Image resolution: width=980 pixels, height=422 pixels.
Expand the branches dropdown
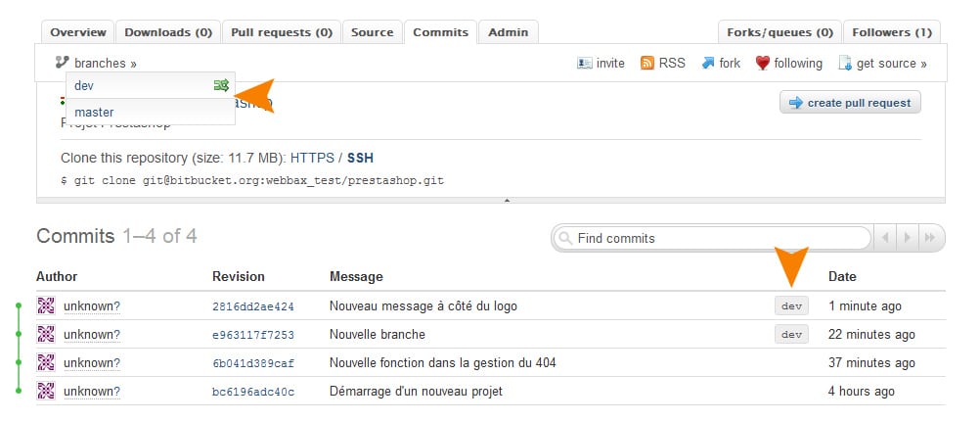click(x=105, y=64)
